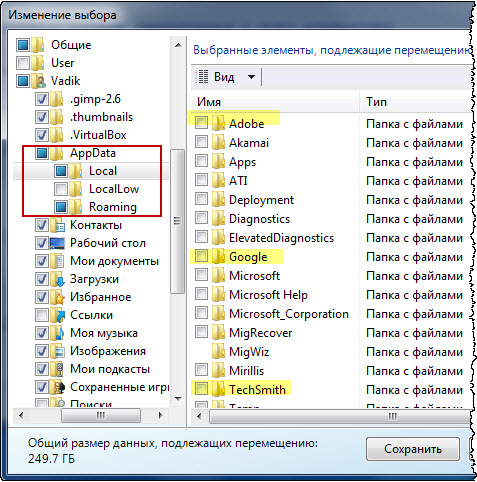Click file list horizontal scrollbar left arrow
This screenshot has width=477, height=482.
199,416
